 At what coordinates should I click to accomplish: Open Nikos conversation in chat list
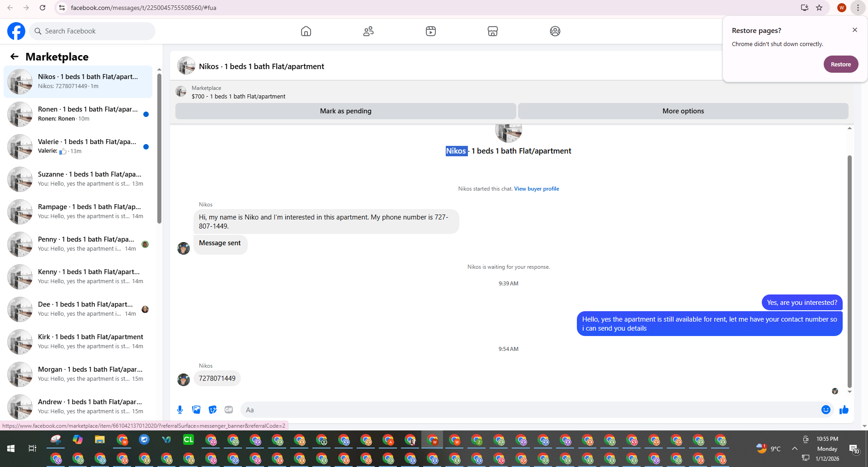click(78, 82)
